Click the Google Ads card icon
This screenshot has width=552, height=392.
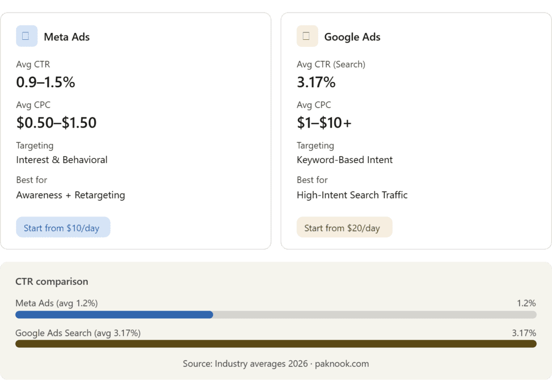click(307, 36)
